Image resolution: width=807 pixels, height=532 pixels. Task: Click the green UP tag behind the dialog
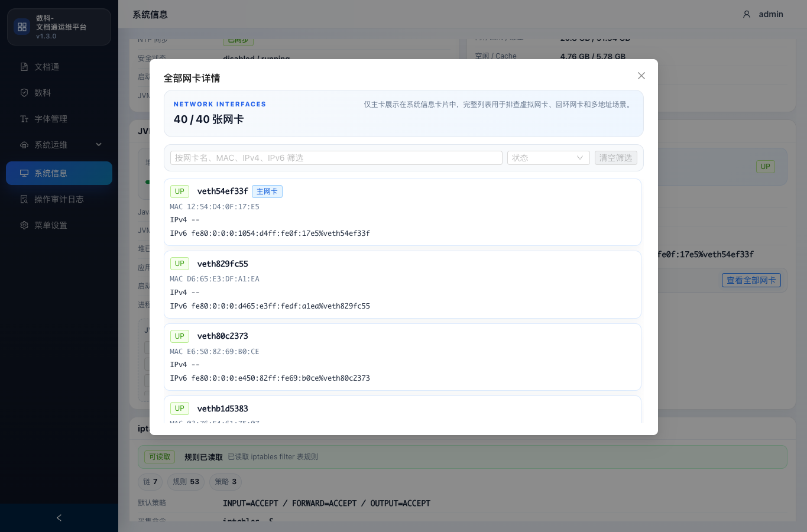[x=766, y=167]
